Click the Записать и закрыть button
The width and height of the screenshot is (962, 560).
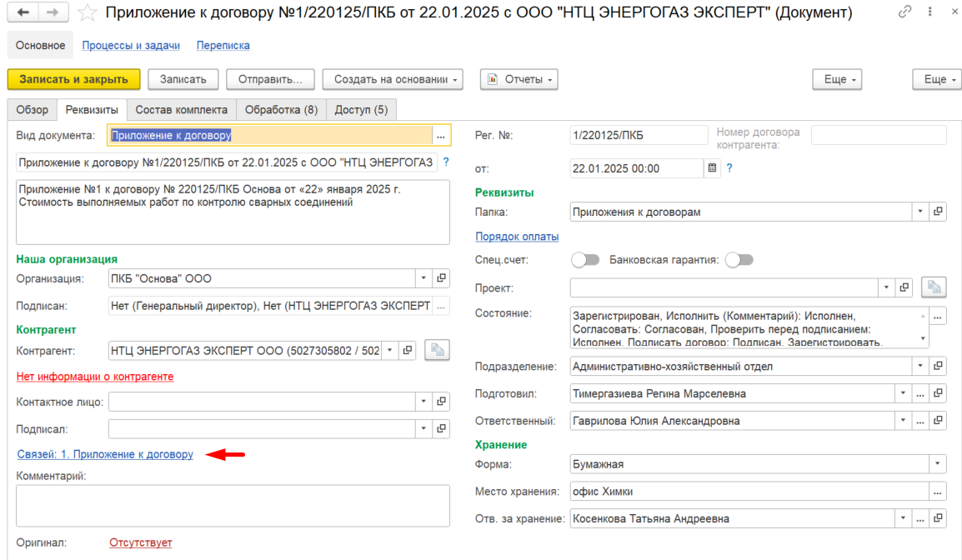pyautogui.click(x=73, y=79)
